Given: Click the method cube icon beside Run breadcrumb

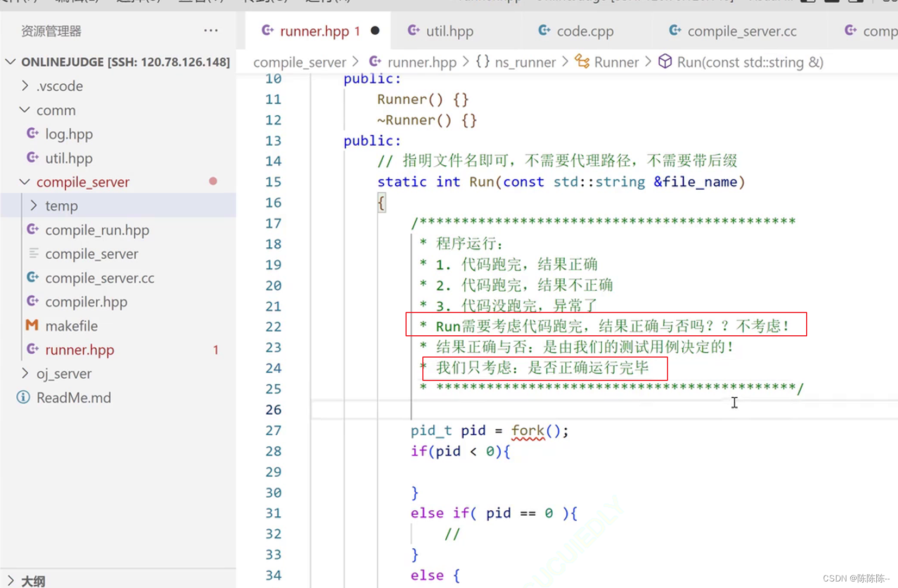Looking at the screenshot, I should 665,61.
